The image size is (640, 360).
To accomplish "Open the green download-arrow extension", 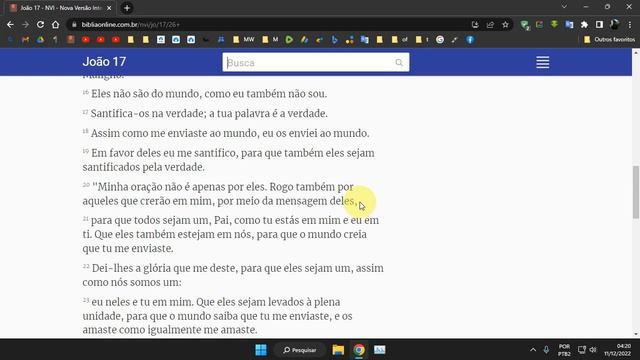I will tap(554, 24).
